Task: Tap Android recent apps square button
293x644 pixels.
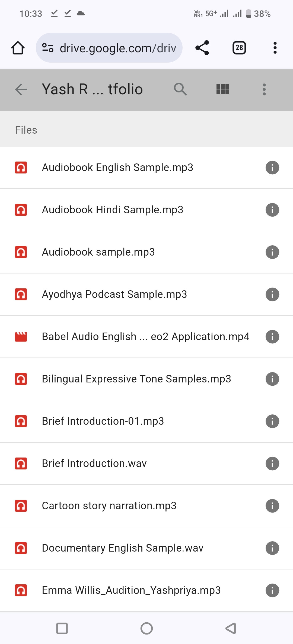Action: pyautogui.click(x=62, y=628)
